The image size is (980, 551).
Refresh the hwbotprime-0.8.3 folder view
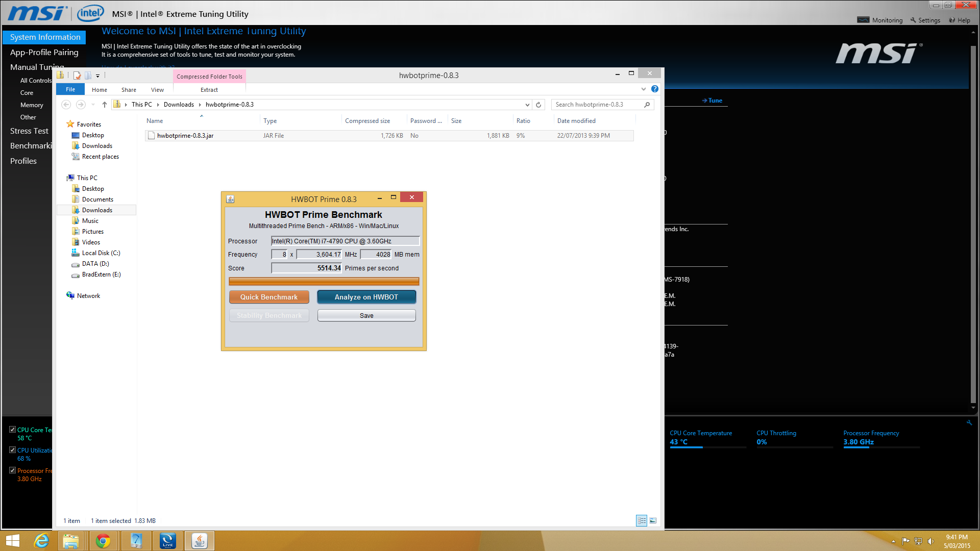click(x=538, y=105)
